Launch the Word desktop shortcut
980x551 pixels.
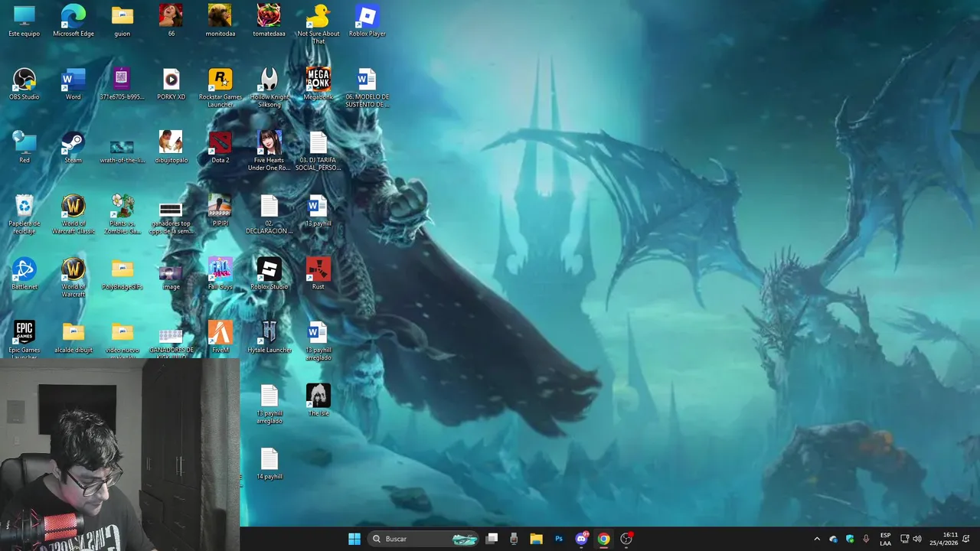pos(73,84)
